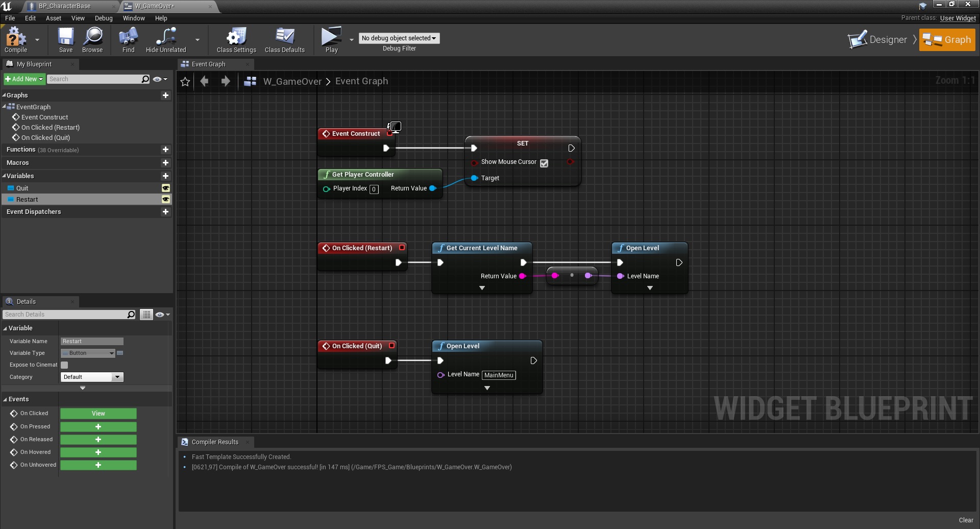Open the Category Default dropdown
Image resolution: width=980 pixels, height=529 pixels.
pos(92,377)
